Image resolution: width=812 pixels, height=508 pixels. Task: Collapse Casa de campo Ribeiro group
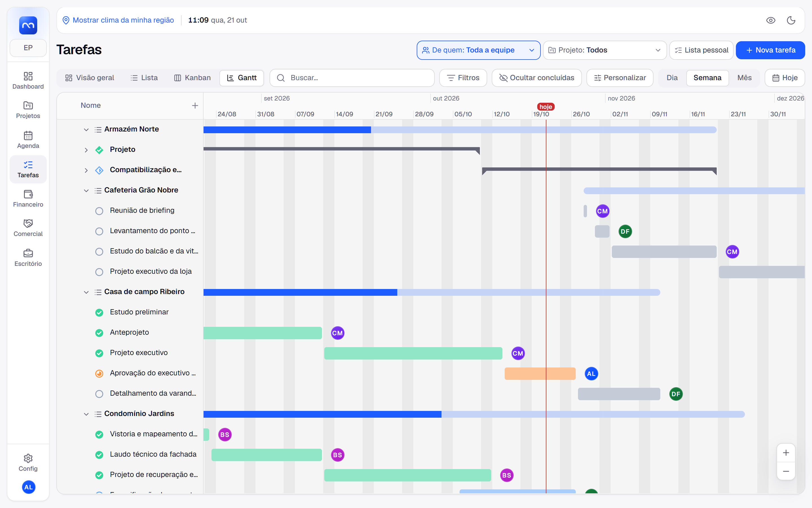(x=86, y=292)
